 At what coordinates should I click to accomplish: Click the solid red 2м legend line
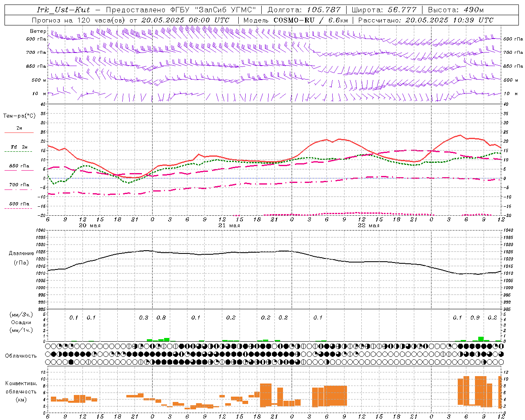19,132
